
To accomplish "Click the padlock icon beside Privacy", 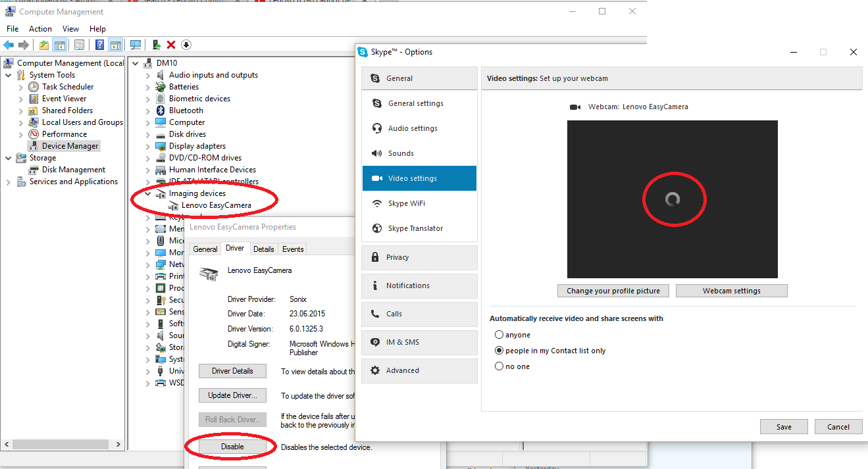I will point(375,257).
